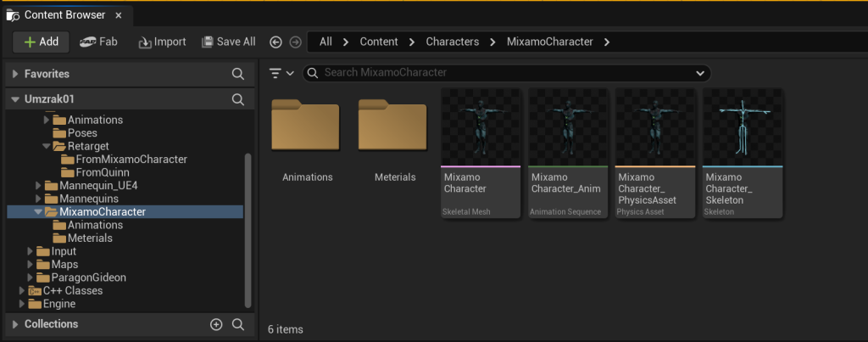
Task: Close the Content Browser tab
Action: tap(118, 15)
